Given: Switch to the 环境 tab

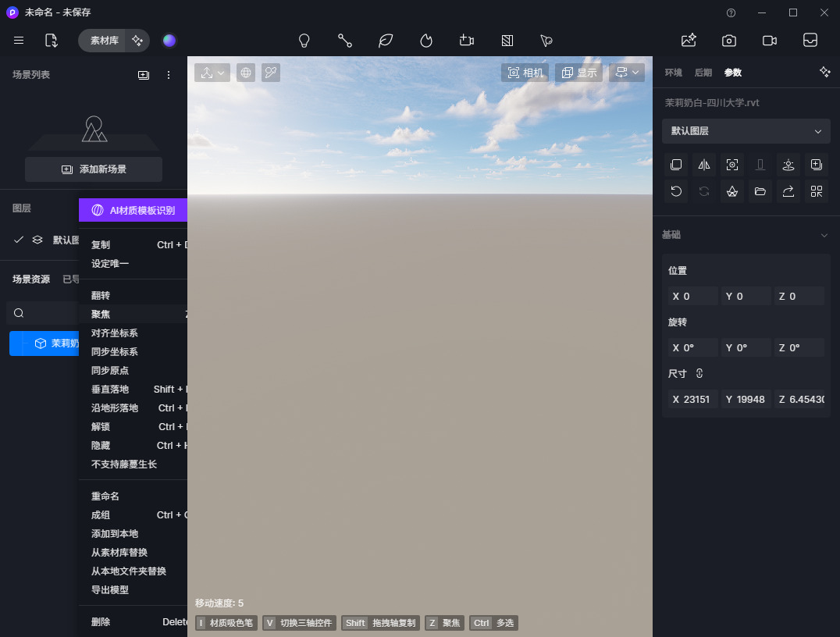Looking at the screenshot, I should (x=673, y=73).
